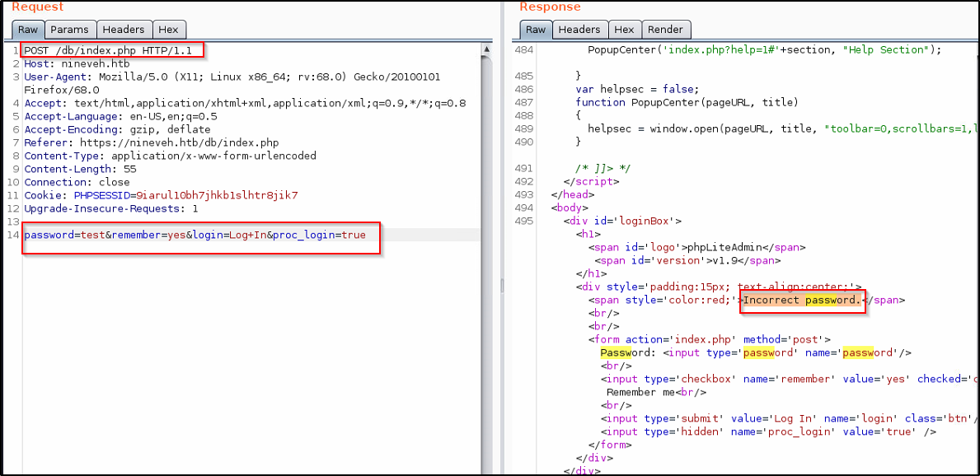Click the Content-Type header line
The width and height of the screenshot is (980, 476).
tap(170, 156)
